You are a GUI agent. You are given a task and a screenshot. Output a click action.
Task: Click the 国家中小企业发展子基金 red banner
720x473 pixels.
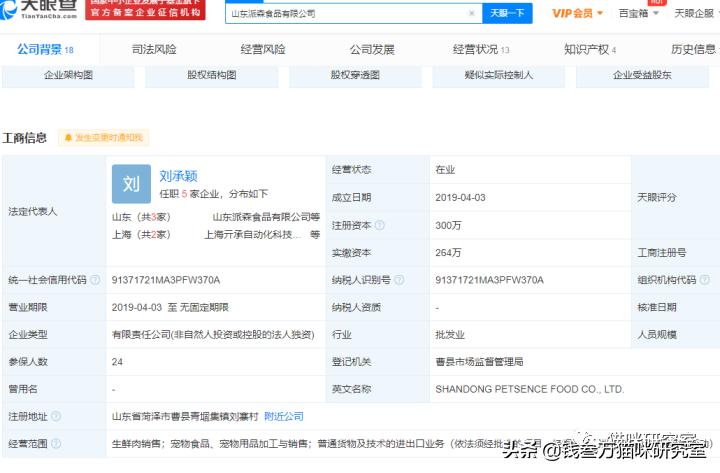(x=146, y=8)
